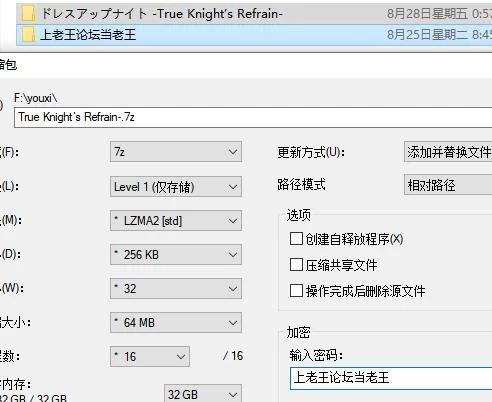Click the password field 输入密码
Viewport: 492px width, 402px height.
[x=391, y=378]
